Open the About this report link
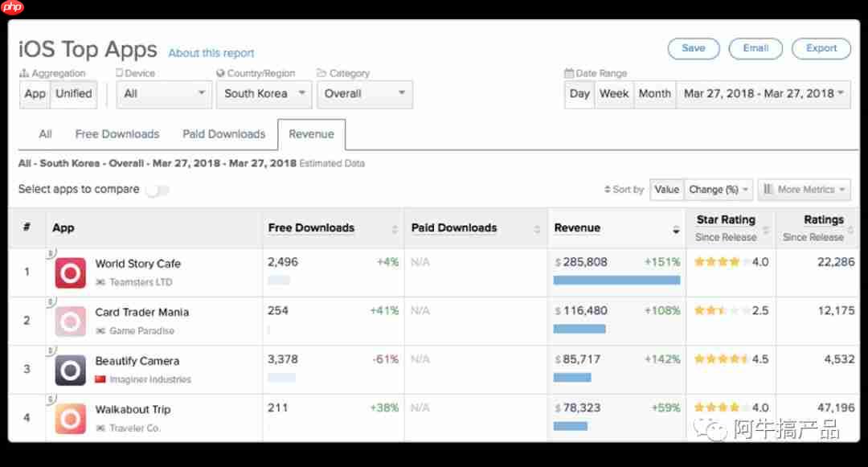 [x=211, y=53]
